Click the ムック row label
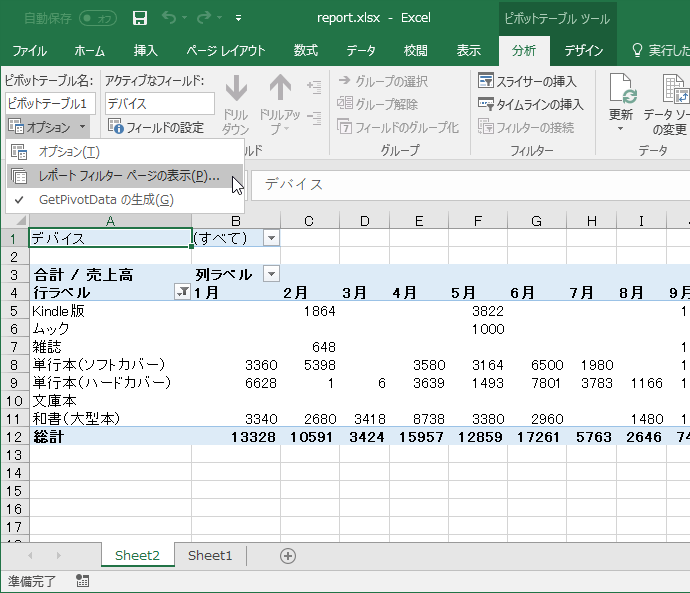 (51, 329)
